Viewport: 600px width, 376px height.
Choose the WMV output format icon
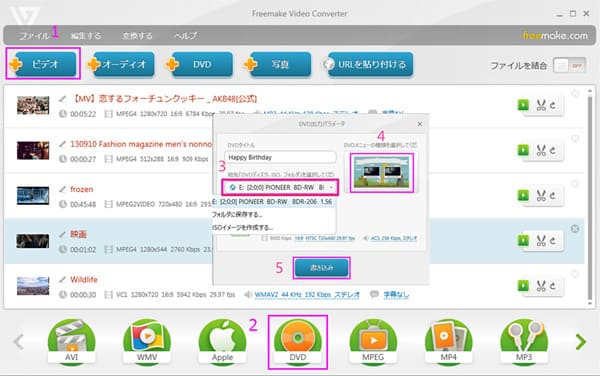click(x=147, y=342)
